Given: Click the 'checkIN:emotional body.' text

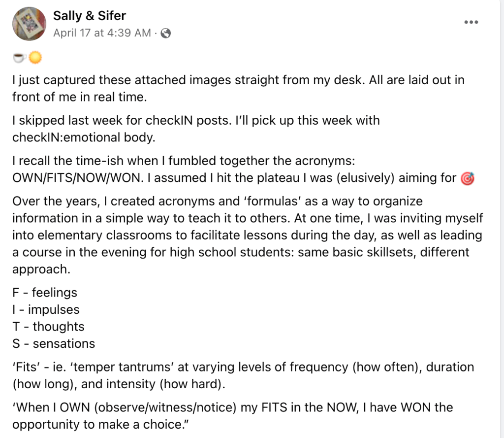Looking at the screenshot, I should tap(84, 137).
